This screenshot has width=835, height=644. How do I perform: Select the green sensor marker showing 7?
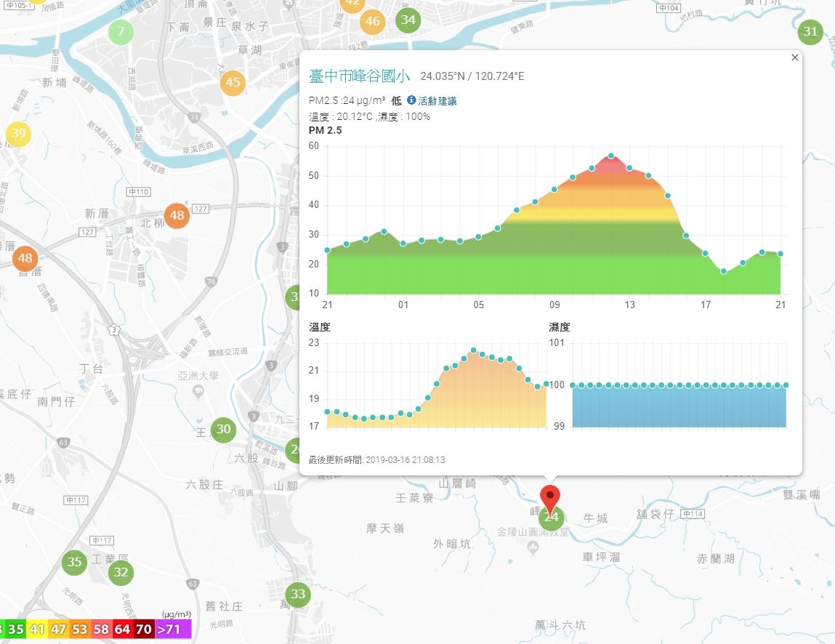pos(121,31)
